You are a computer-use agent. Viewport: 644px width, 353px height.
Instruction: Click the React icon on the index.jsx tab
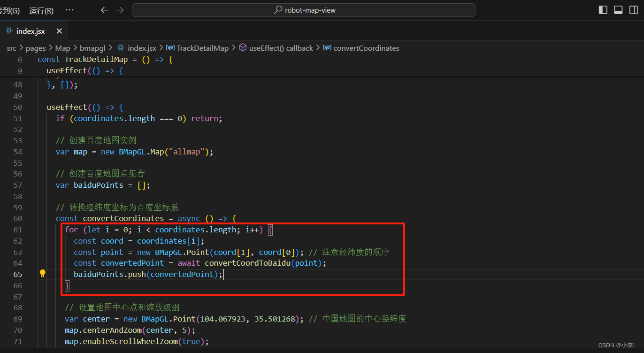[x=8, y=31]
